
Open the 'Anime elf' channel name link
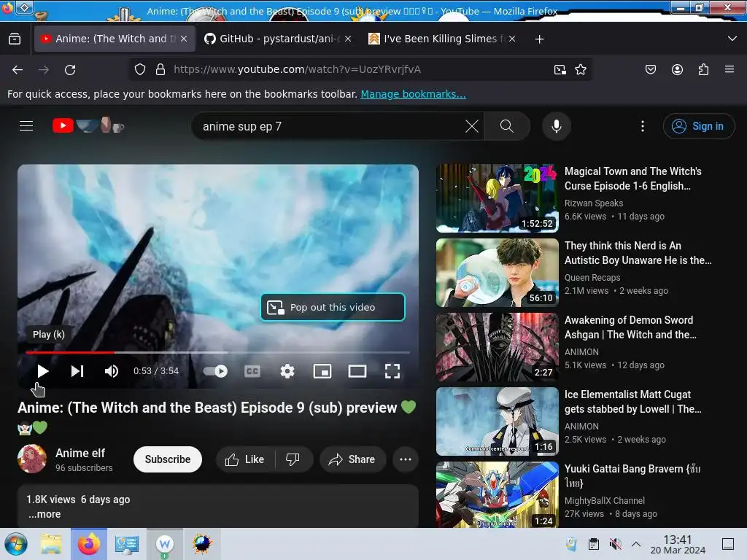[x=80, y=453]
